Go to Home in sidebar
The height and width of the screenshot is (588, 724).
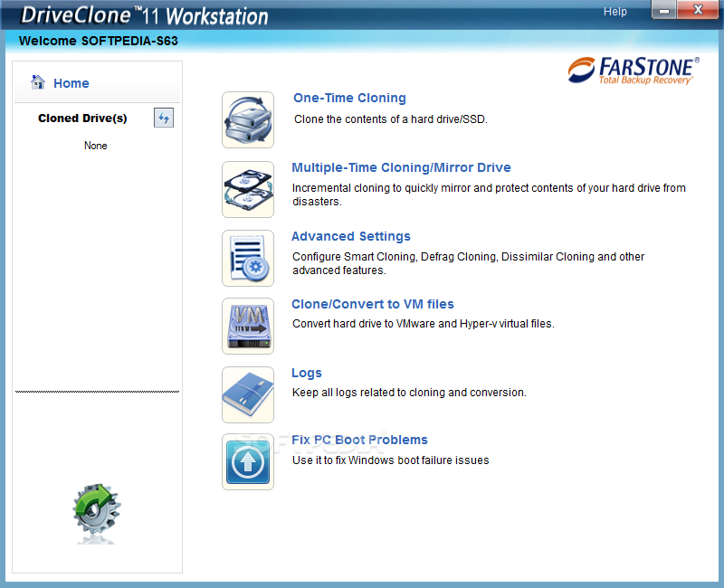tap(71, 83)
